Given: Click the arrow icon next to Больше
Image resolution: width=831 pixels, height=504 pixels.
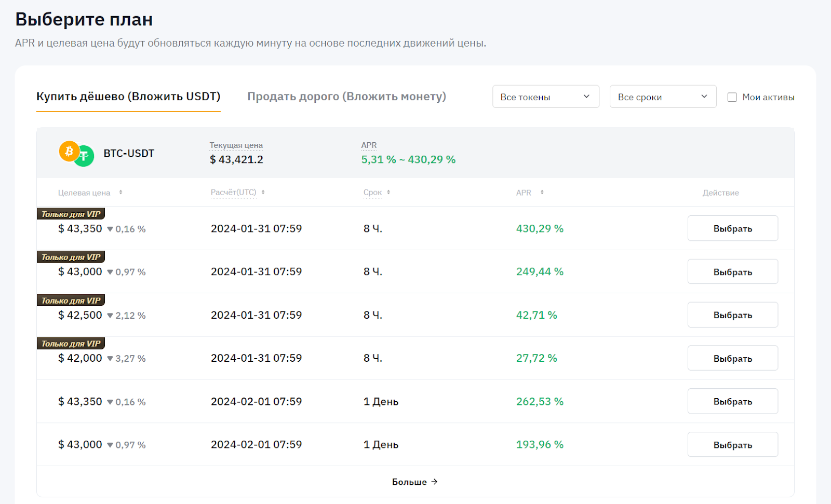Looking at the screenshot, I should point(435,482).
